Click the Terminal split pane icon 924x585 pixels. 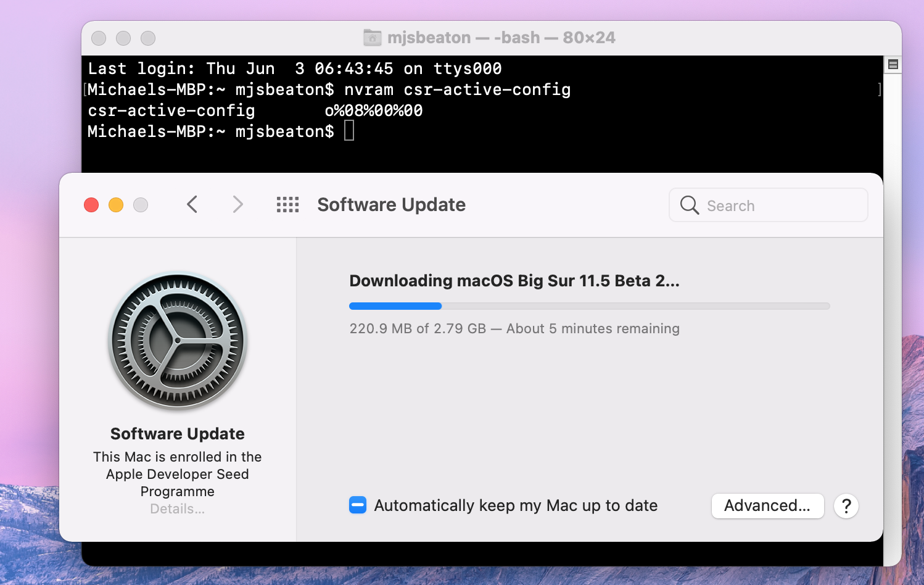[893, 64]
